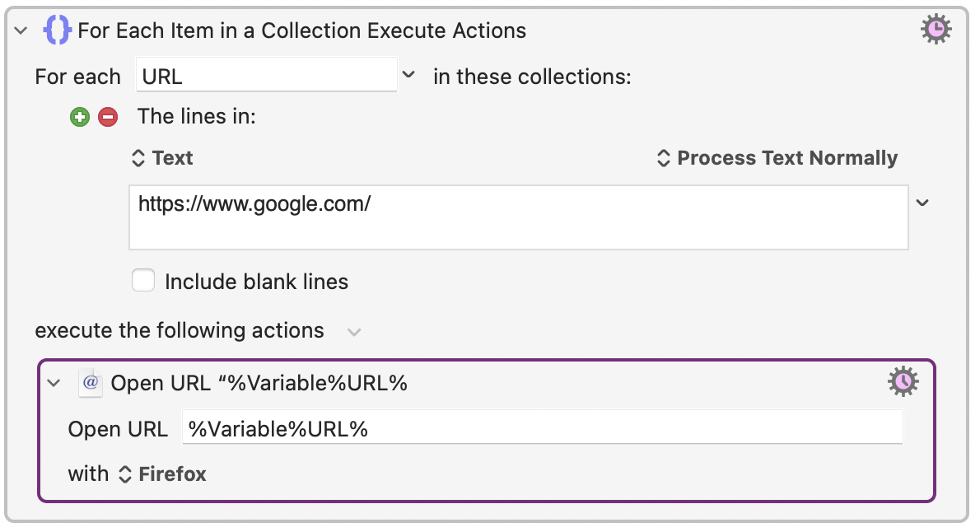Click the For Each curly braces icon
This screenshot has height=532, width=980.
[x=56, y=31]
